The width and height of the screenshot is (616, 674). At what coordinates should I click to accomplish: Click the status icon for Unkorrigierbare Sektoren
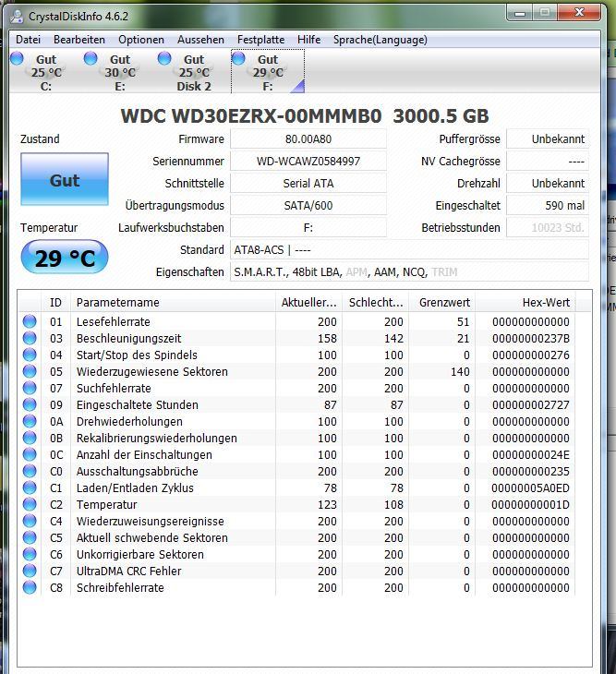(30, 555)
